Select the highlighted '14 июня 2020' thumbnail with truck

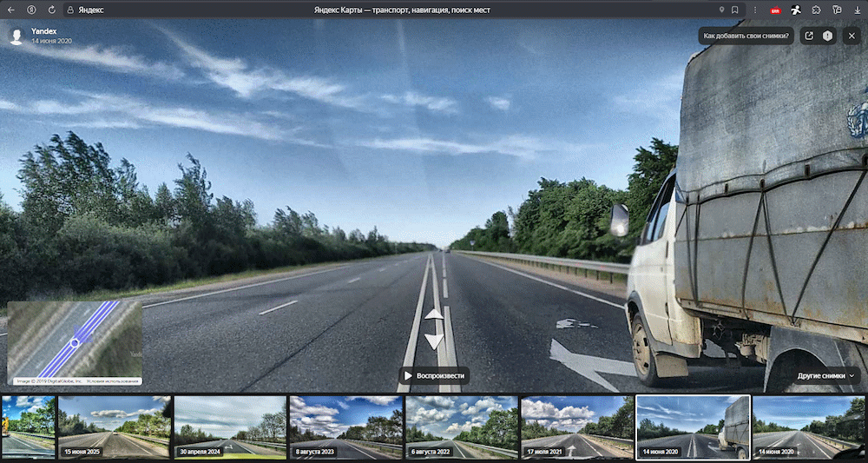(693, 427)
